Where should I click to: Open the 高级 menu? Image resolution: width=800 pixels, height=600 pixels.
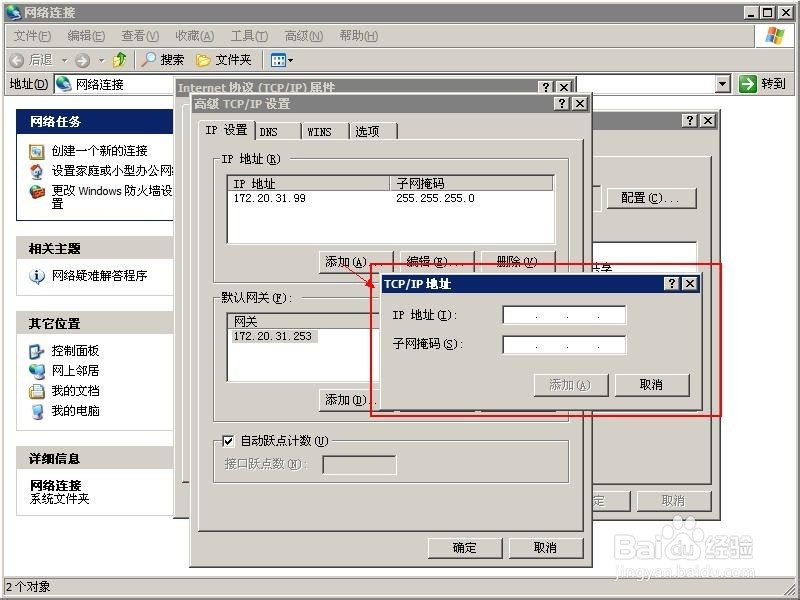click(303, 35)
